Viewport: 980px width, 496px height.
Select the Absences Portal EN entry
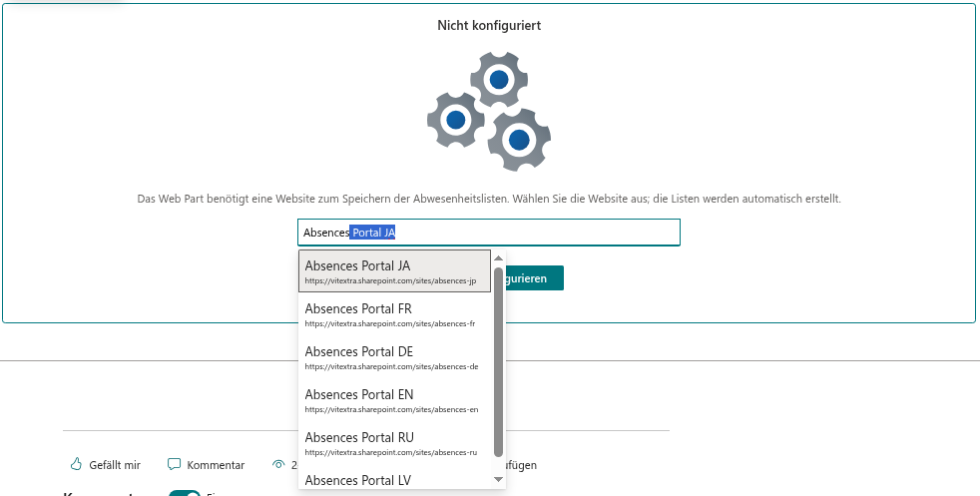click(395, 401)
